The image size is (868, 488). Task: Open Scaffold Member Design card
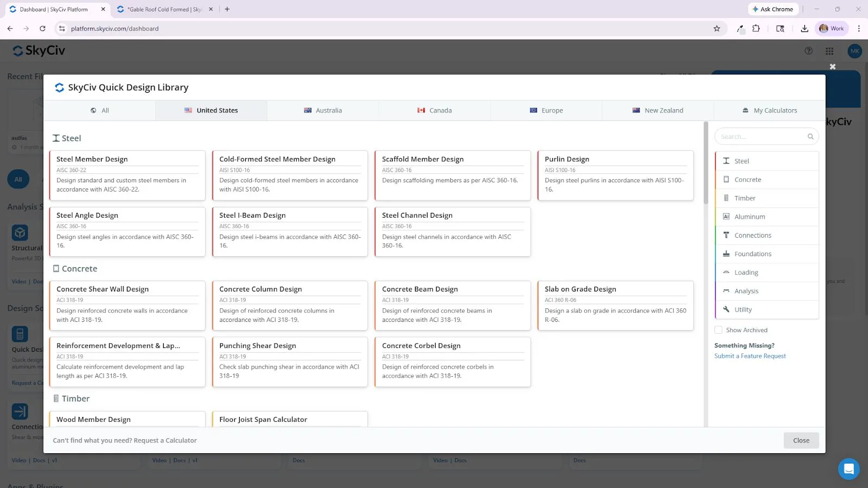[x=452, y=175]
